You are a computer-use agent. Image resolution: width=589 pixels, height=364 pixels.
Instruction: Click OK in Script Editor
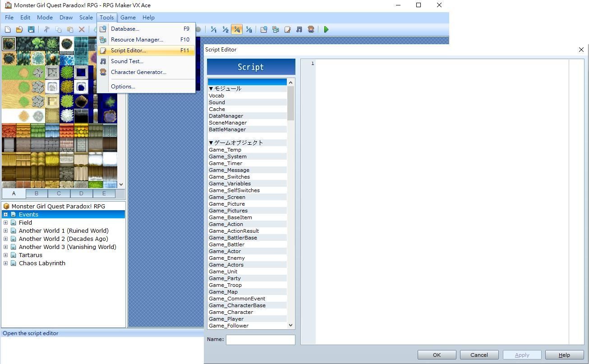437,355
